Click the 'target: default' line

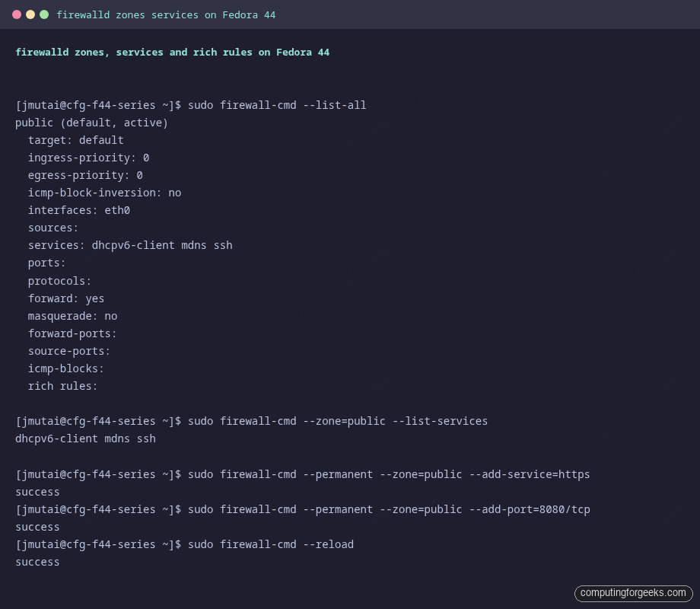tap(76, 140)
